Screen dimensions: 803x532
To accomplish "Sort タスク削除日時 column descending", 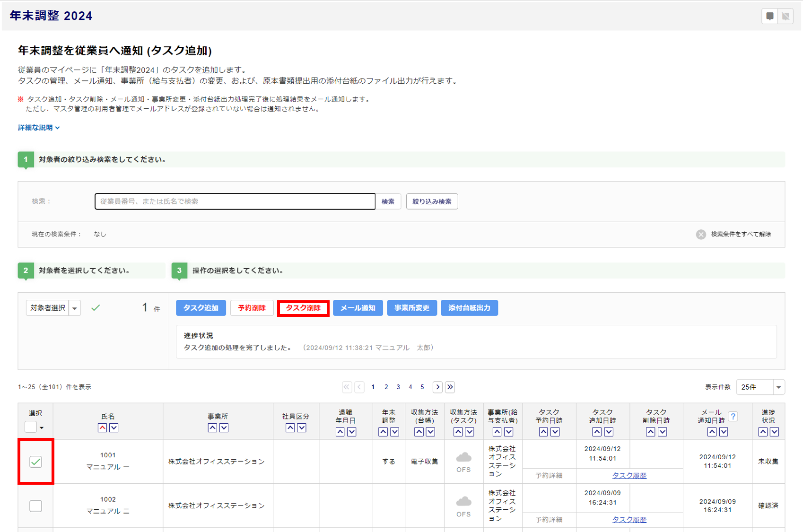I will (x=662, y=432).
